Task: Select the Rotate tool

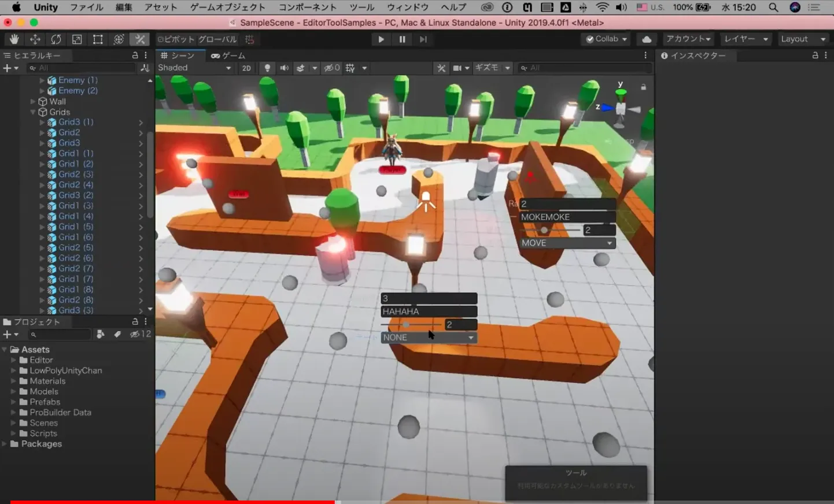Action: tap(56, 39)
